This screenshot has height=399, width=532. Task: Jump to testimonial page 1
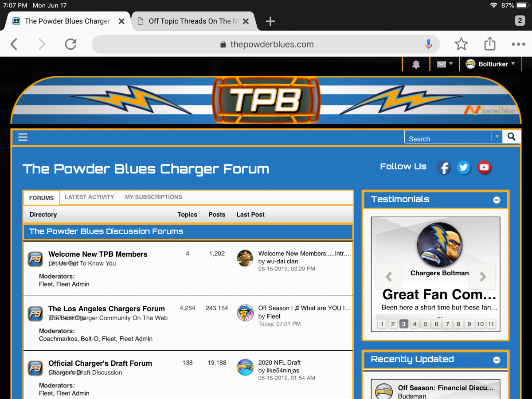pos(382,324)
